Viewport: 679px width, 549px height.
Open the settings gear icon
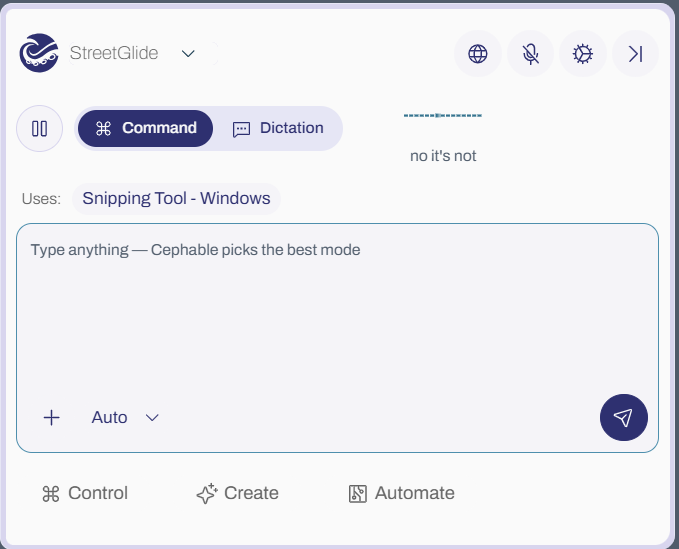(583, 54)
